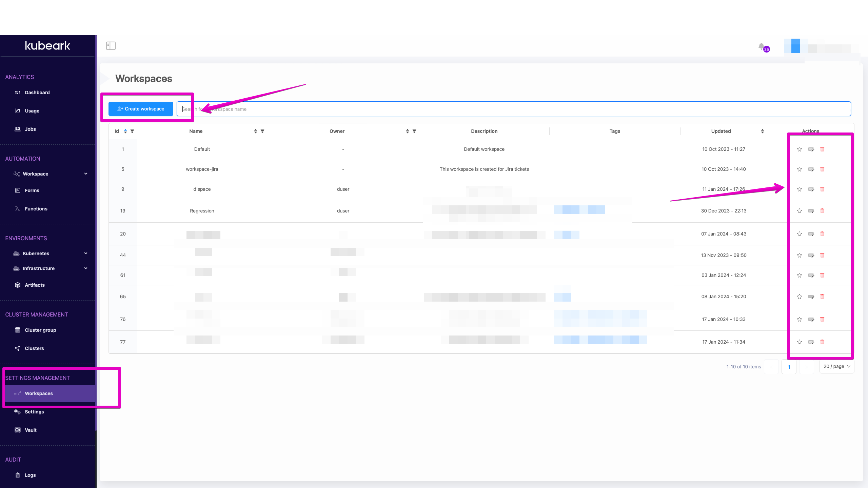Open the notifications bell showing 35 alerts
This screenshot has width=868, height=488.
pyautogui.click(x=762, y=46)
